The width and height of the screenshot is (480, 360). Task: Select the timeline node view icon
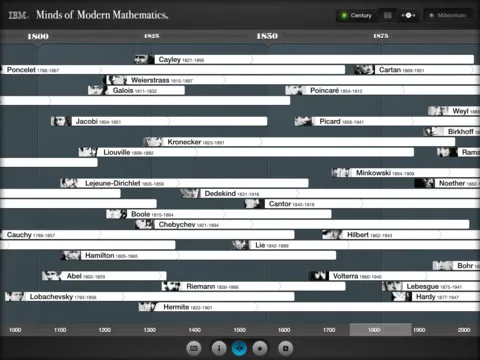408,15
